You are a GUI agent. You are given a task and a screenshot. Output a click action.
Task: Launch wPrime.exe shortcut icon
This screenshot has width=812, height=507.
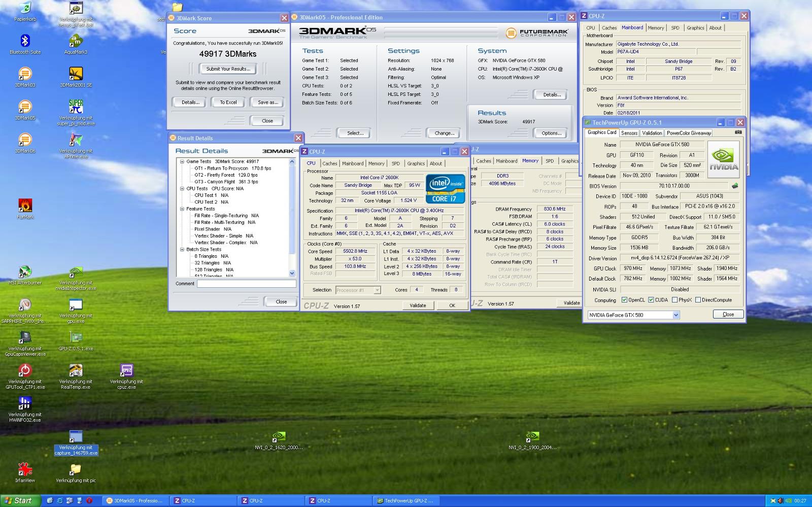coord(76,140)
